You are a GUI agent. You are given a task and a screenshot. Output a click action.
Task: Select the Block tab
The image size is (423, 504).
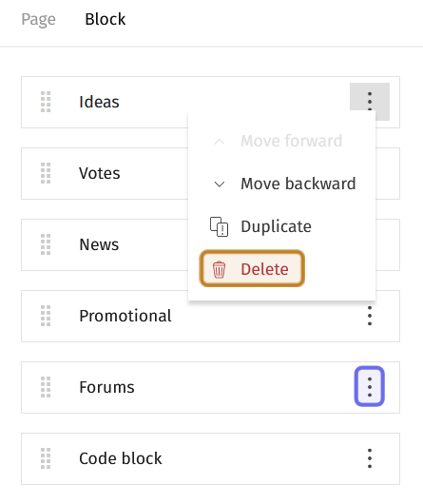click(x=105, y=19)
